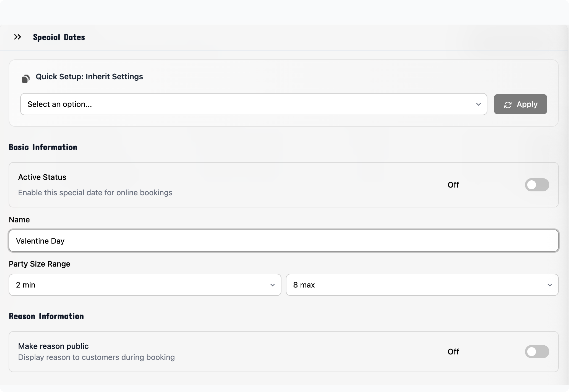Image resolution: width=569 pixels, height=392 pixels.
Task: Click the chevron in Select an option
Action: click(478, 104)
